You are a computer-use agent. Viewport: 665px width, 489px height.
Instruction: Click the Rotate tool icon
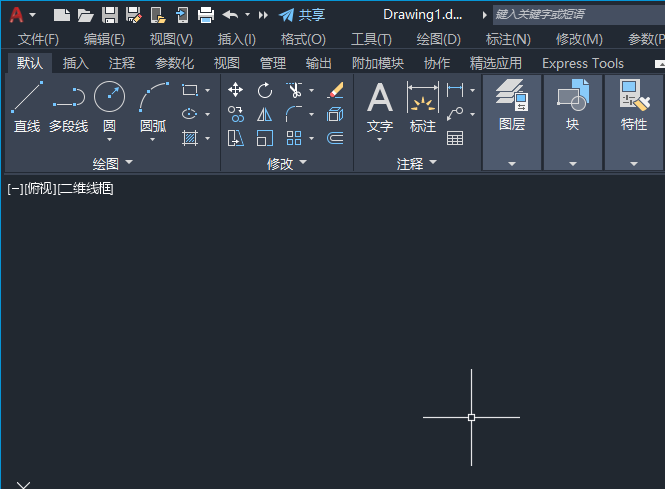tap(265, 90)
